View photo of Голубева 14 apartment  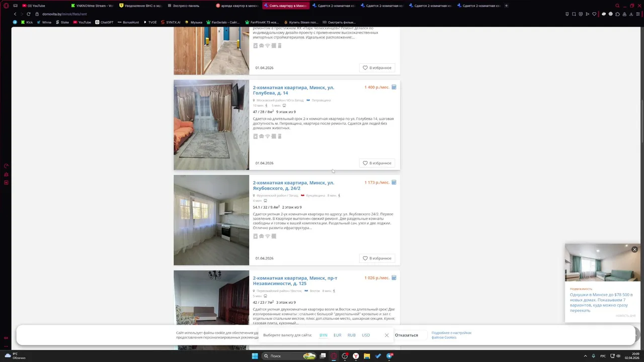pyautogui.click(x=211, y=125)
